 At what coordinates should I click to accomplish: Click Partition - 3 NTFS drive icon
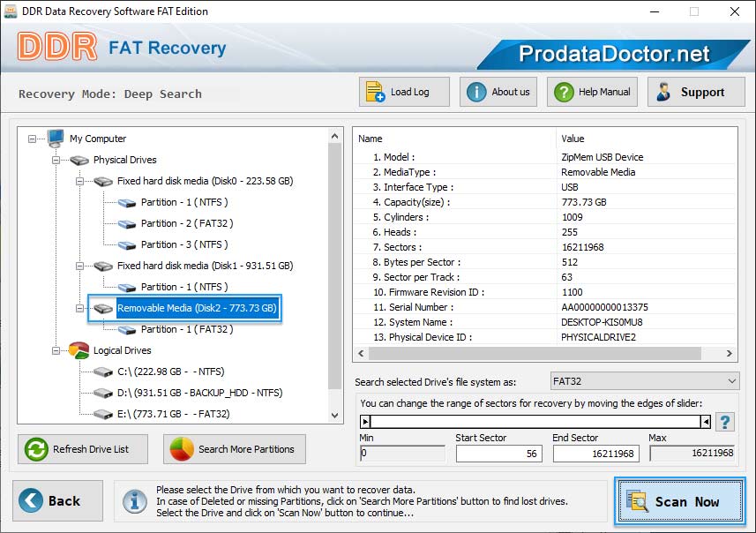(127, 245)
